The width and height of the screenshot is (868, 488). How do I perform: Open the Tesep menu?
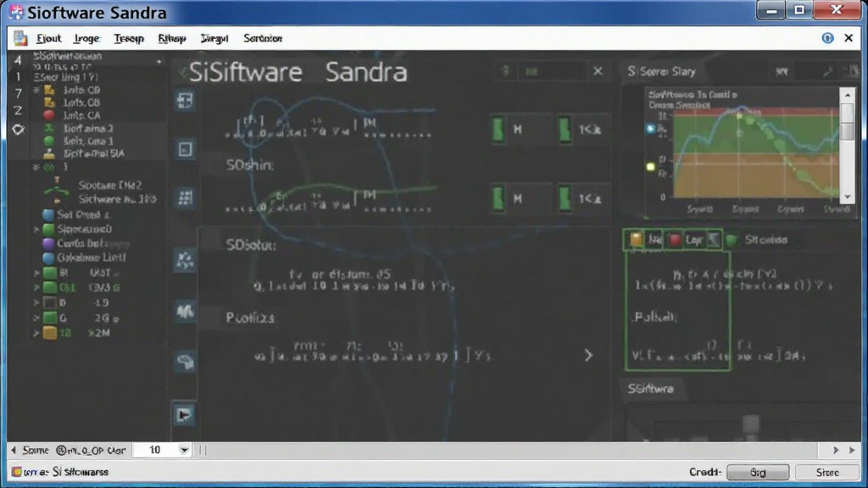129,38
